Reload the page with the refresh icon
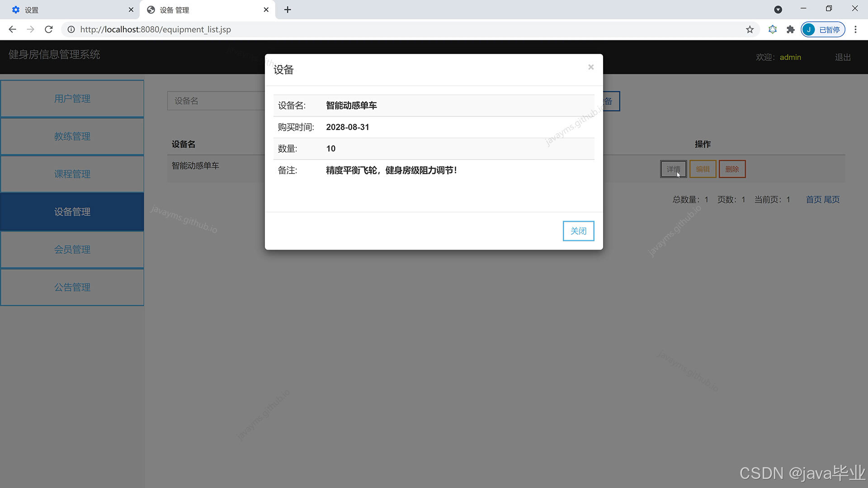This screenshot has width=868, height=488. [49, 29]
